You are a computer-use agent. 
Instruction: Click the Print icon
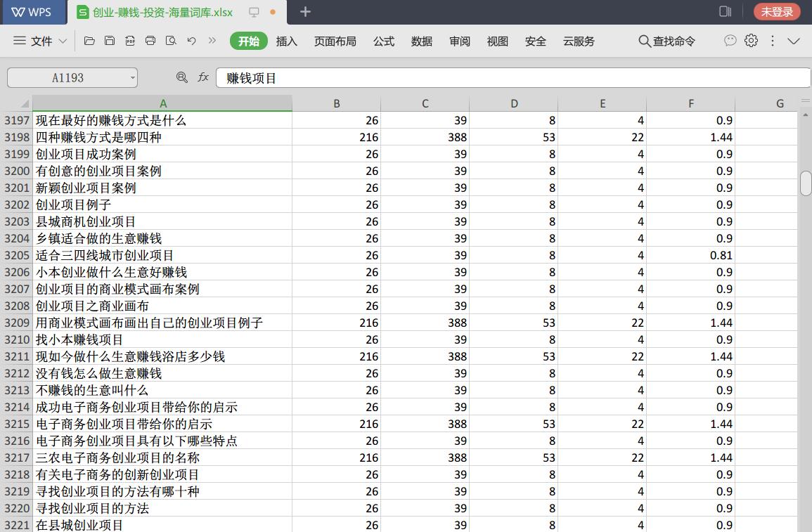(150, 41)
